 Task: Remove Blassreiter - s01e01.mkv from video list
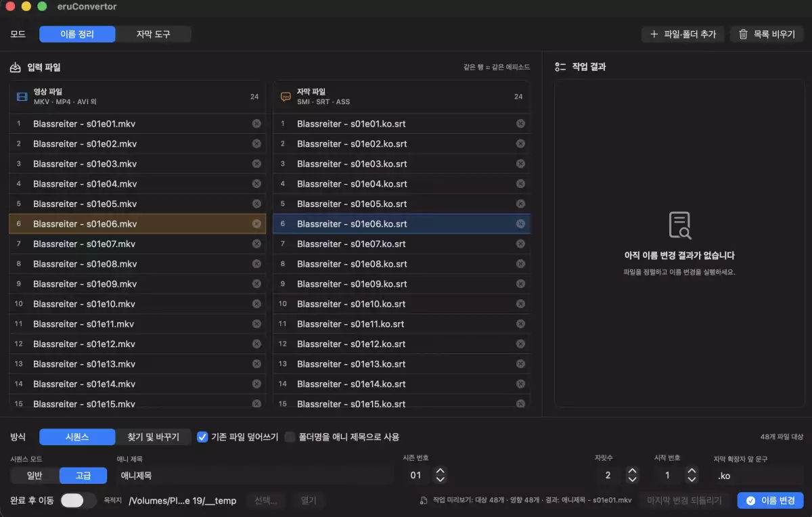(x=256, y=124)
